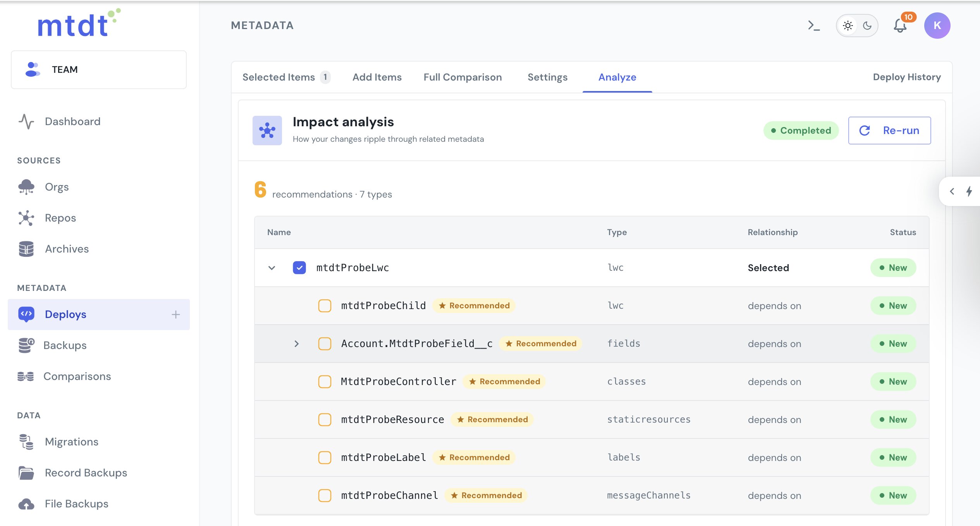
Task: Click the Record Backups folder icon
Action: (26, 473)
